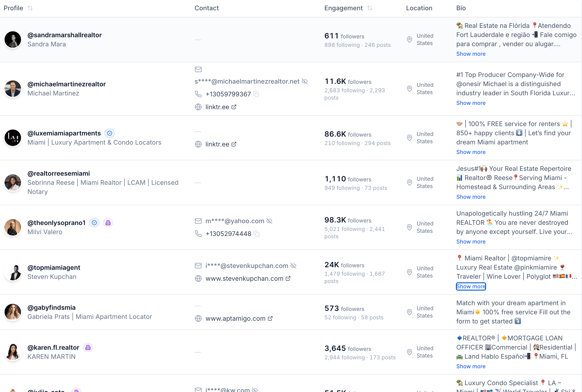Click purple business badge beside @theonlysoprano1
Viewport: 582px width, 392px height.
108,223
